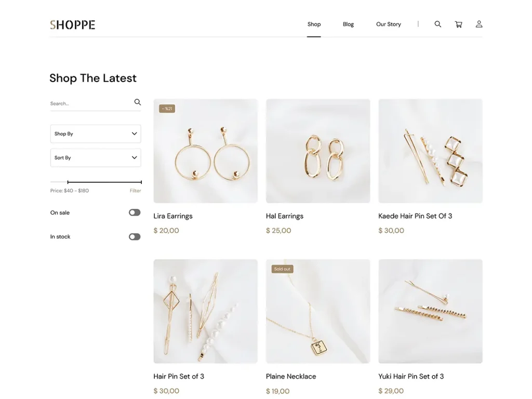
Task: Open the Shop By dropdown
Action: [96, 134]
